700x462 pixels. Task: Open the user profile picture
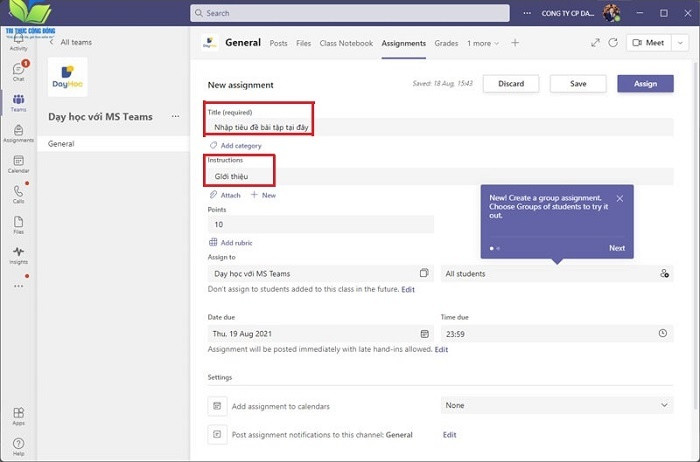(611, 13)
